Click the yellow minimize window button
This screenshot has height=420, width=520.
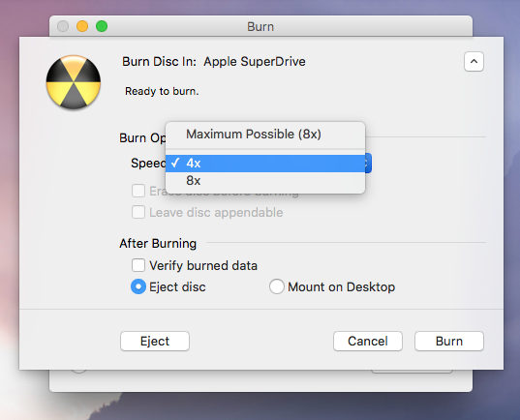82,26
